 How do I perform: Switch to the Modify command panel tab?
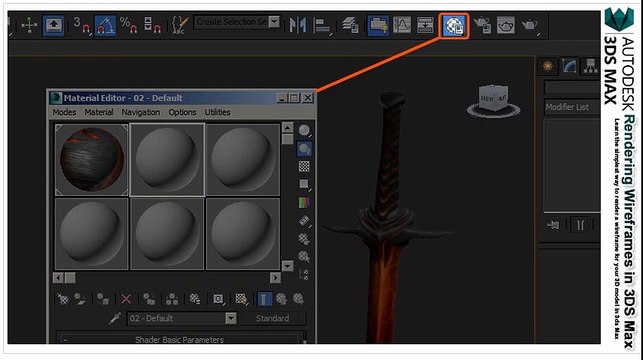[569, 66]
